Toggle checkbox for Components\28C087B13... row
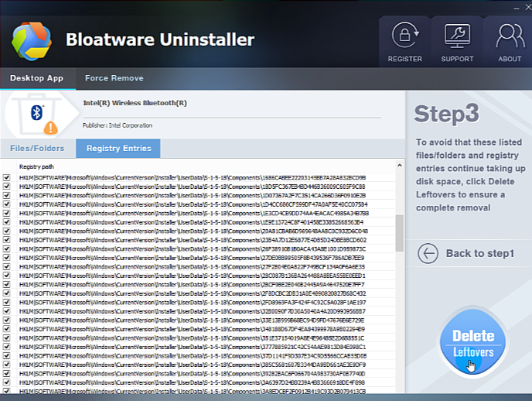The width and height of the screenshot is (532, 401). coord(6,276)
